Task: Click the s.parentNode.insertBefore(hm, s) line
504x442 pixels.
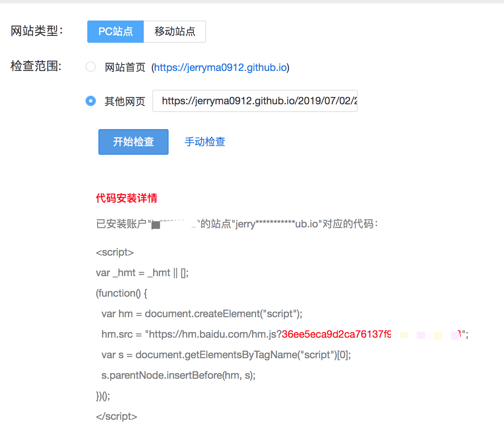Action: pos(178,375)
